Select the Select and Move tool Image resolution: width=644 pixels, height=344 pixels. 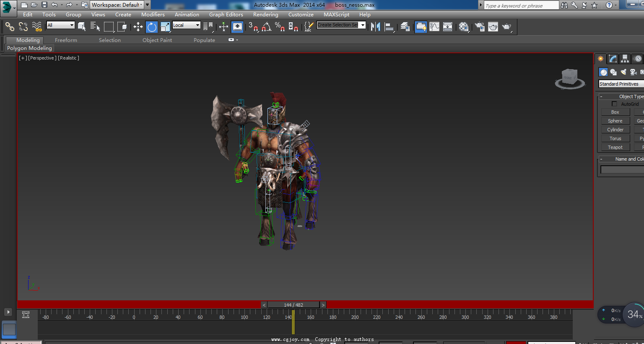click(138, 27)
